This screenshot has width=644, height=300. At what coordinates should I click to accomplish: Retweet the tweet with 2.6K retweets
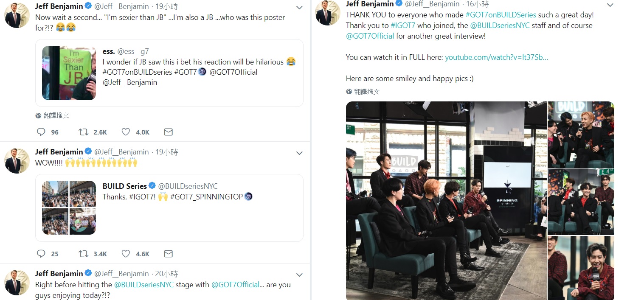[x=84, y=132]
